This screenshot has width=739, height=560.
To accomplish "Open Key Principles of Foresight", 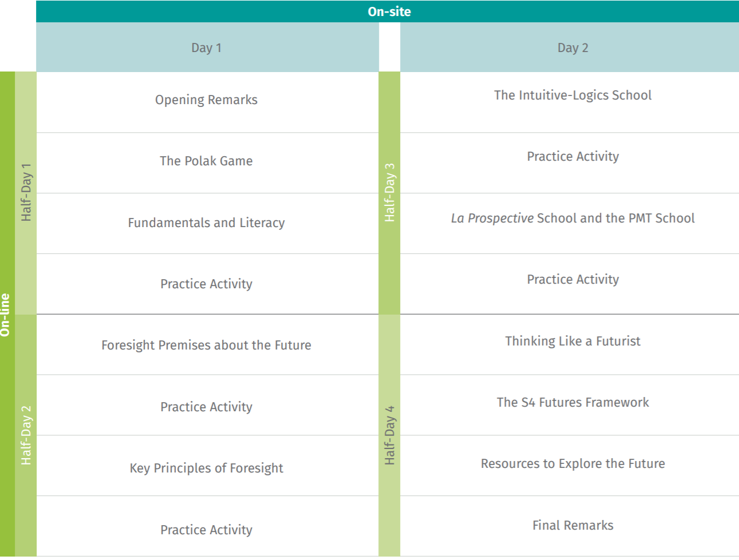I will [207, 468].
